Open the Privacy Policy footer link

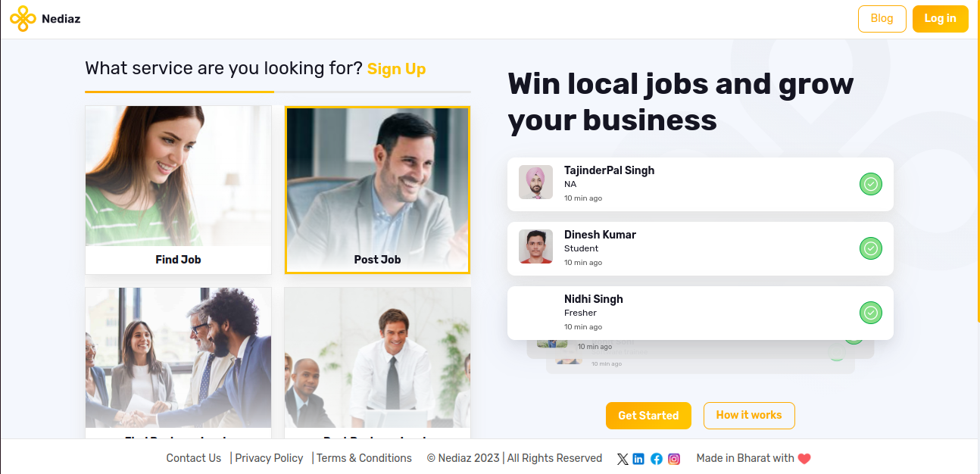pos(269,458)
